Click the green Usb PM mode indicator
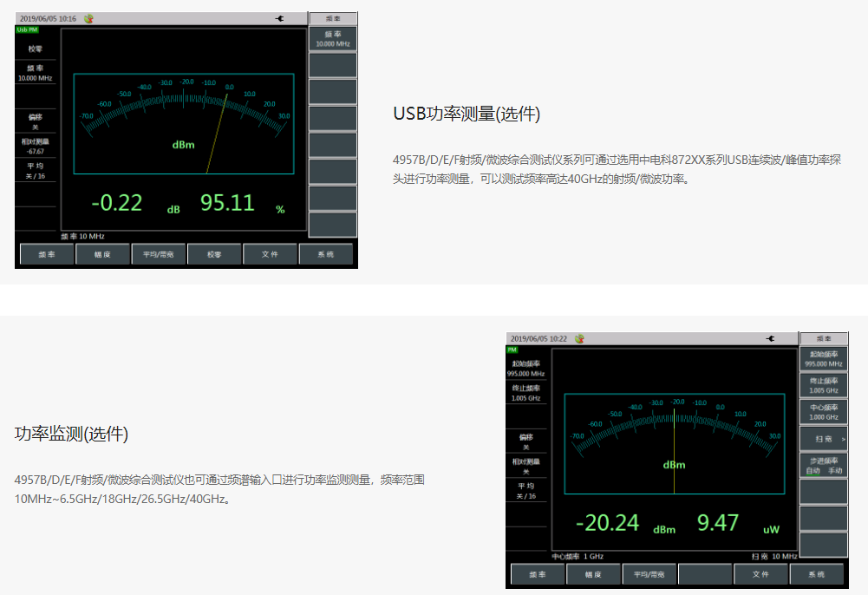The image size is (868, 595). pos(27,29)
